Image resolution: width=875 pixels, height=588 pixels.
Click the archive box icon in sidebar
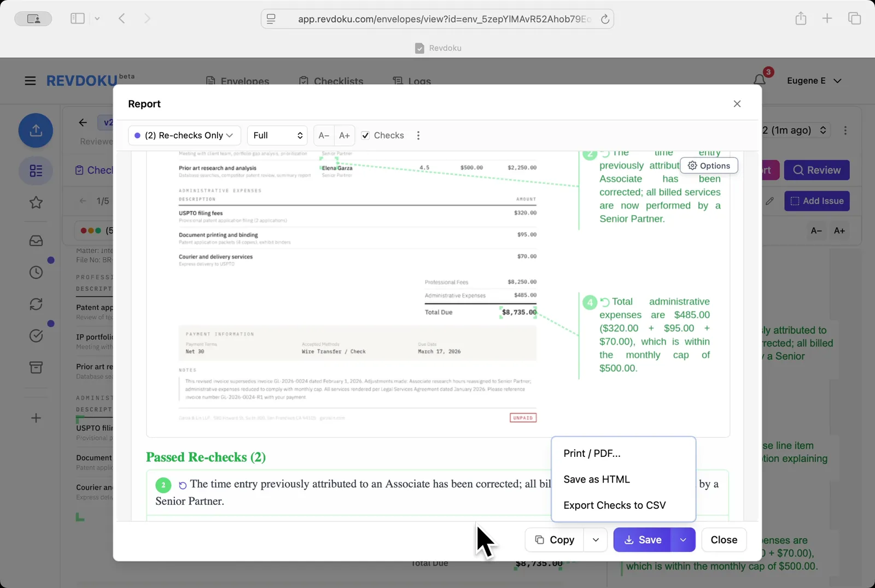tap(36, 367)
